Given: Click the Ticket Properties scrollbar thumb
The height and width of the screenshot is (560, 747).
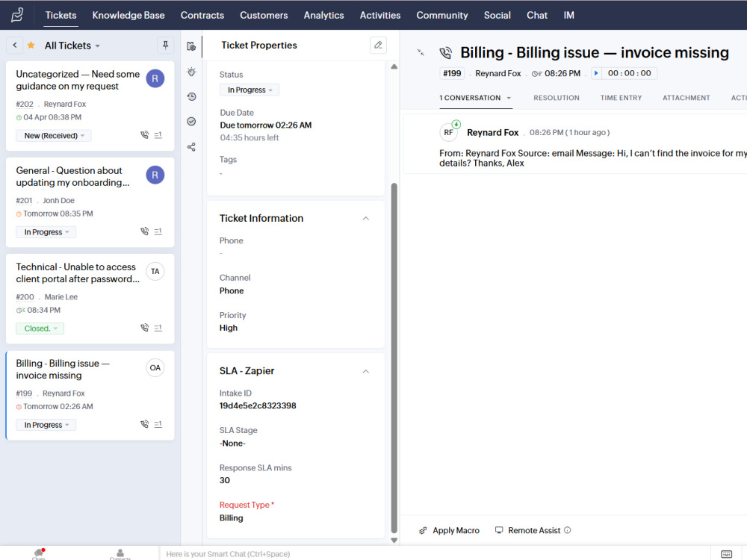Looking at the screenshot, I should point(394,358).
